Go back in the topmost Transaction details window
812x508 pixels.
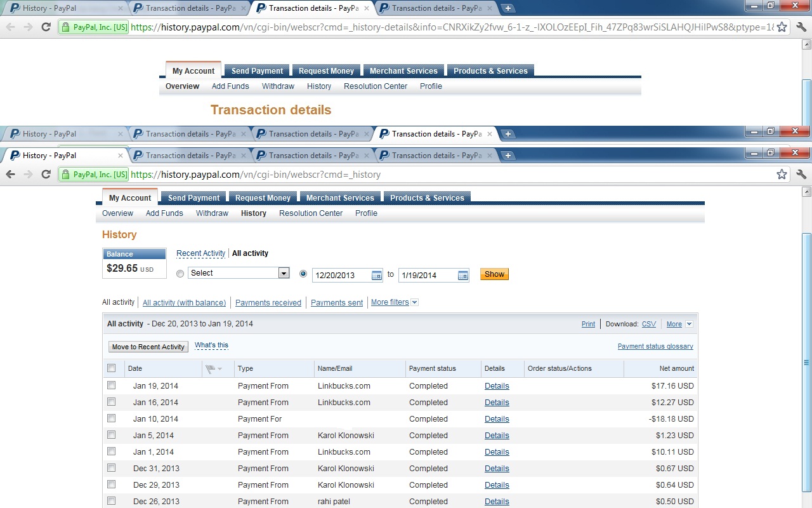click(x=11, y=27)
